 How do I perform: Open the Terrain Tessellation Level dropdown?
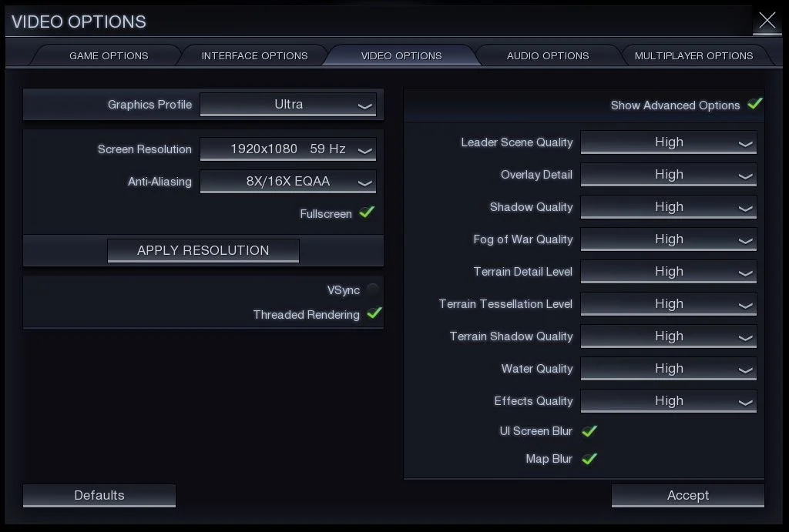click(x=669, y=304)
